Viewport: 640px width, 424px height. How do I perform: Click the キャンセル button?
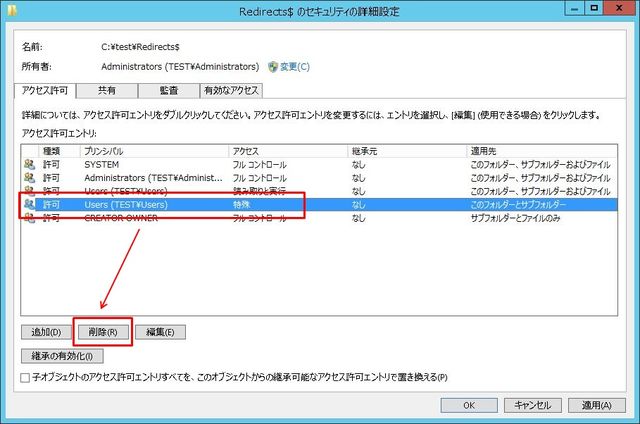(x=533, y=405)
